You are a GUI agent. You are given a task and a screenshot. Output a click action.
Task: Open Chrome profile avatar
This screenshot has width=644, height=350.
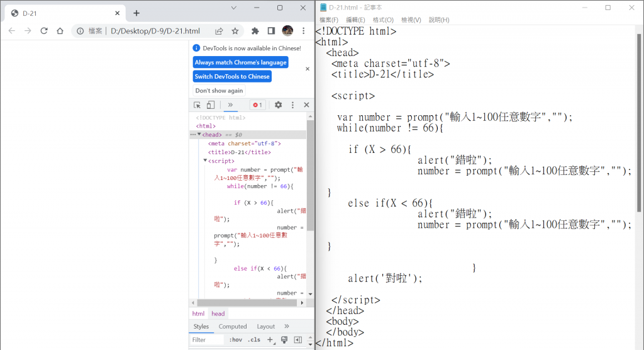coord(287,30)
